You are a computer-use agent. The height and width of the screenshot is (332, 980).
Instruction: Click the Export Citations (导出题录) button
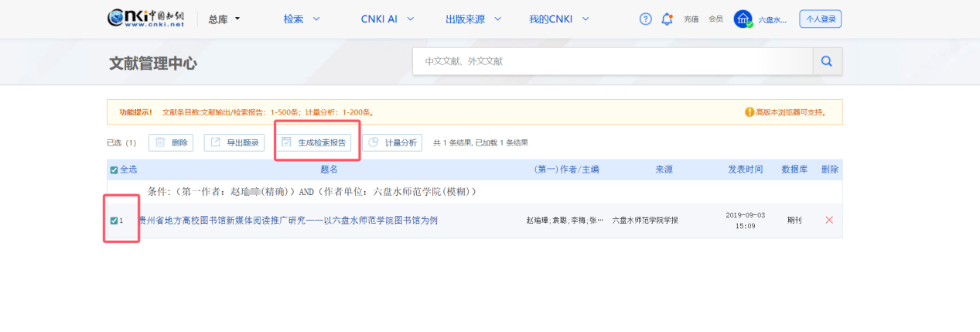(235, 142)
